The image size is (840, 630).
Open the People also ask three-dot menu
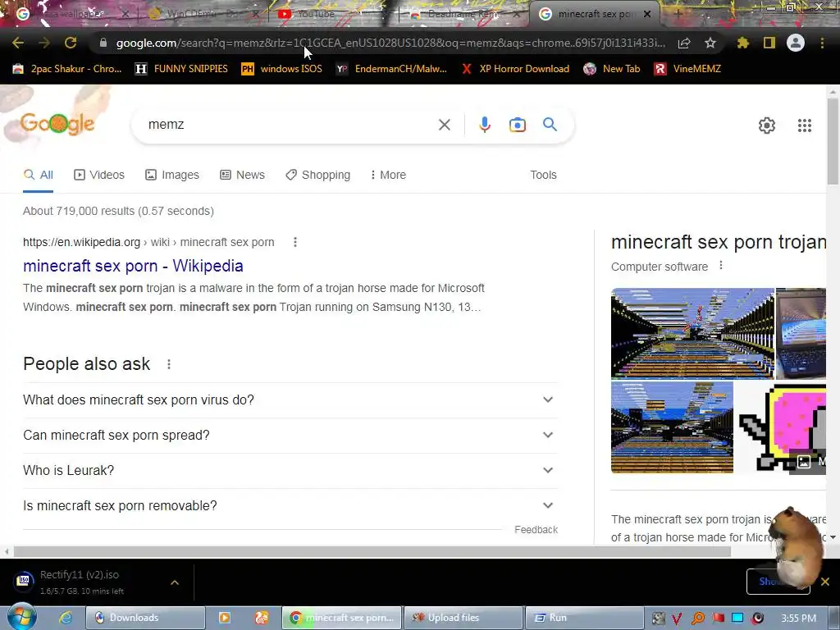[x=169, y=364]
